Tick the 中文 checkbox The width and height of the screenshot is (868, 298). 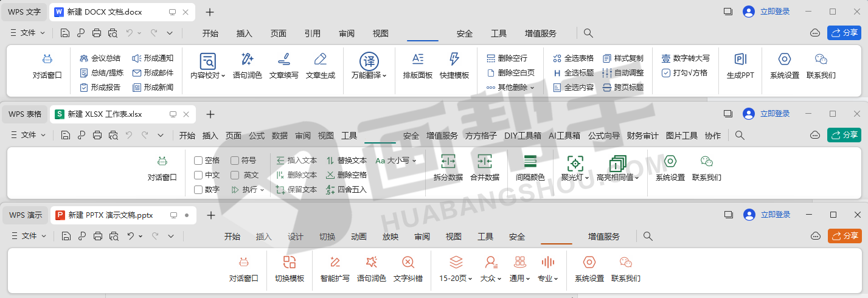[x=198, y=175]
